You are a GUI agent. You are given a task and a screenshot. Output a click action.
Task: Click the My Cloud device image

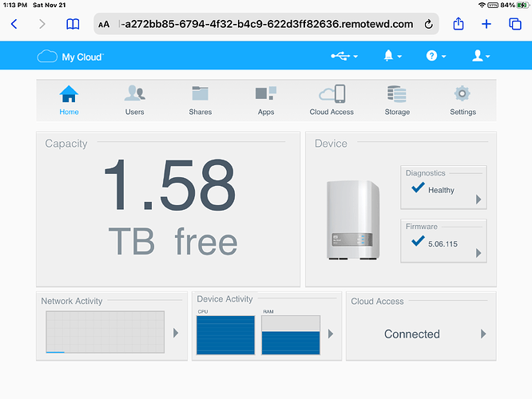[x=353, y=220]
